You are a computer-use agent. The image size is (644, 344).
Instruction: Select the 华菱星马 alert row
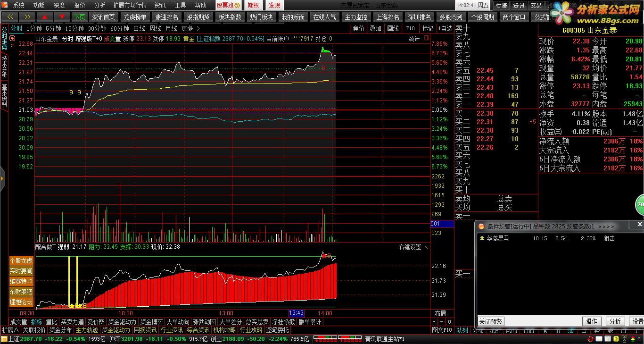[x=560, y=238]
